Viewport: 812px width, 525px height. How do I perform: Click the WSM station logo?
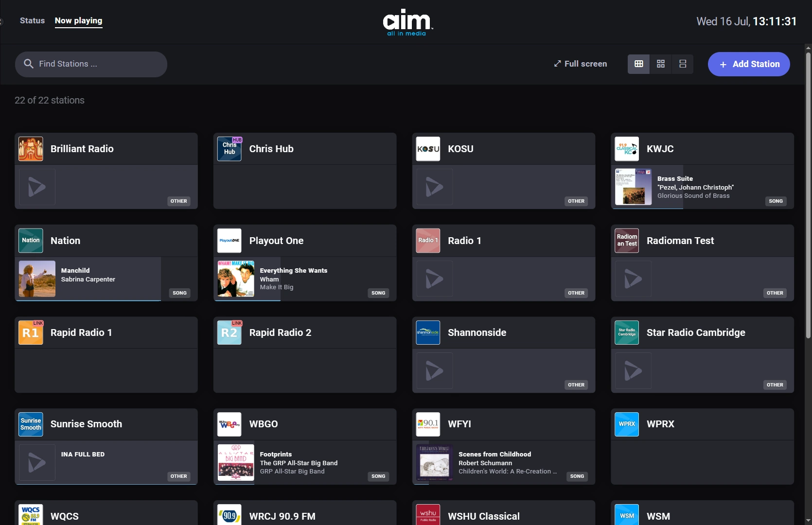coord(627,515)
